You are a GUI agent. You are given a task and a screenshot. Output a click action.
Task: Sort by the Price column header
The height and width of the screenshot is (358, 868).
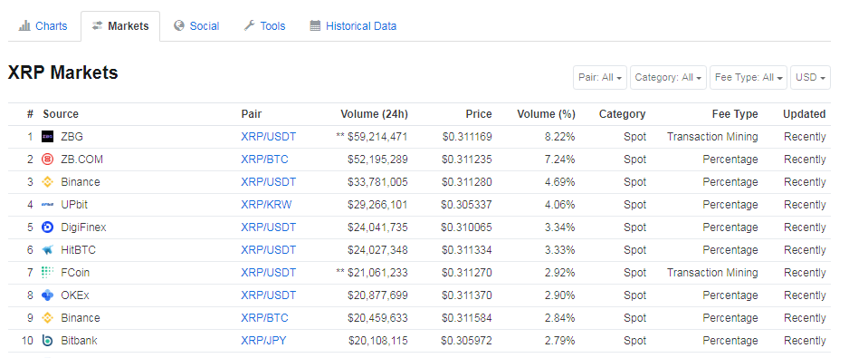click(479, 113)
